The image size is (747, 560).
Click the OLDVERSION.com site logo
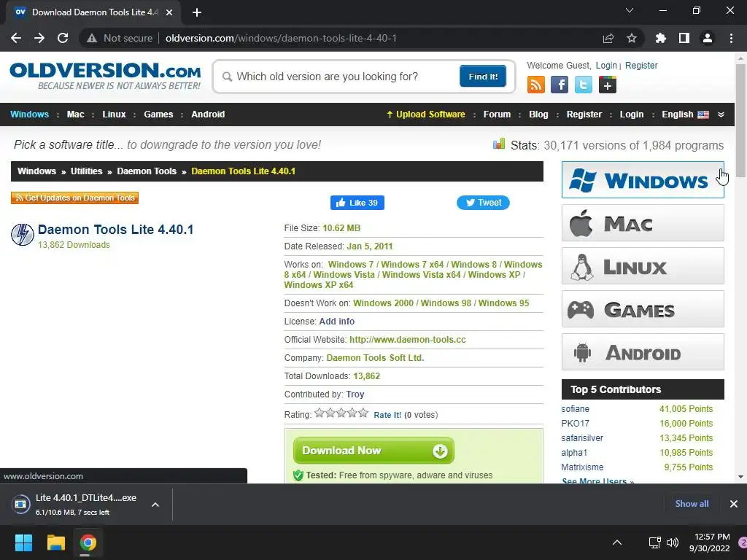105,75
